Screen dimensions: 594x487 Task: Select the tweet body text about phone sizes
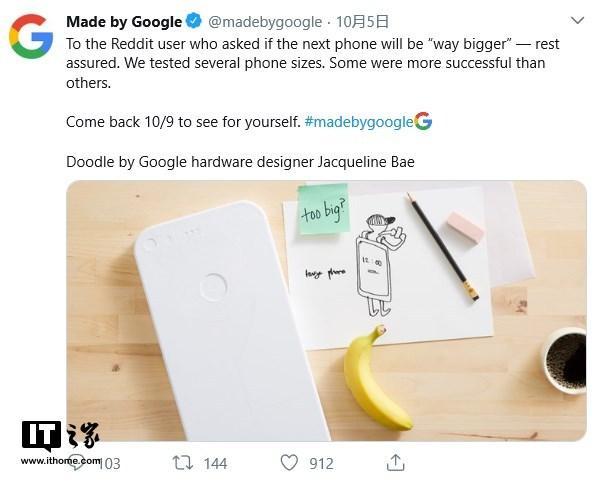313,63
